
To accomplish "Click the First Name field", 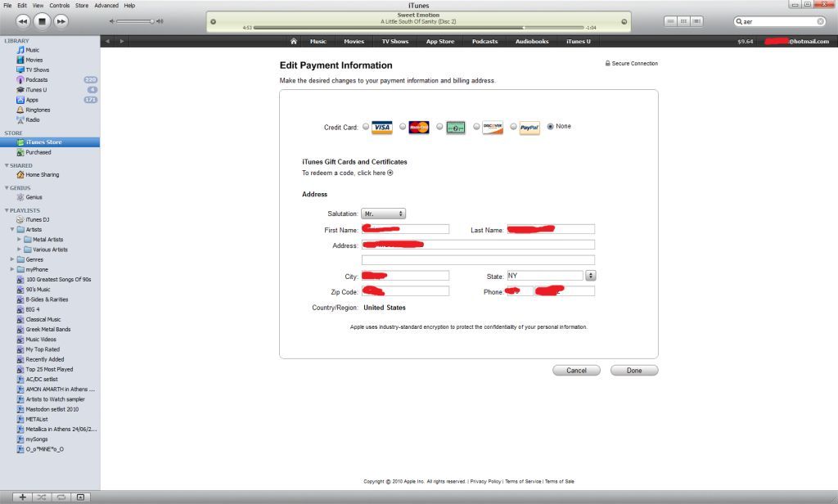I will click(x=405, y=229).
